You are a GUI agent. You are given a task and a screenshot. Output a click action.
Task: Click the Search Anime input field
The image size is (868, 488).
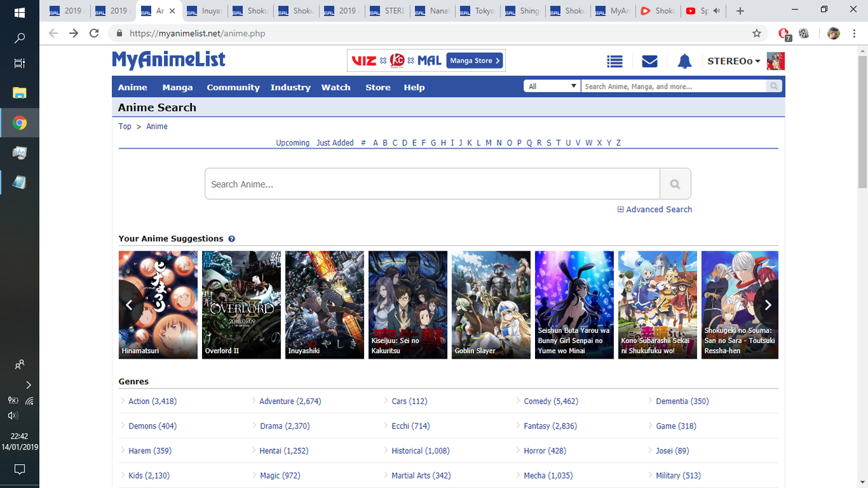(x=432, y=184)
